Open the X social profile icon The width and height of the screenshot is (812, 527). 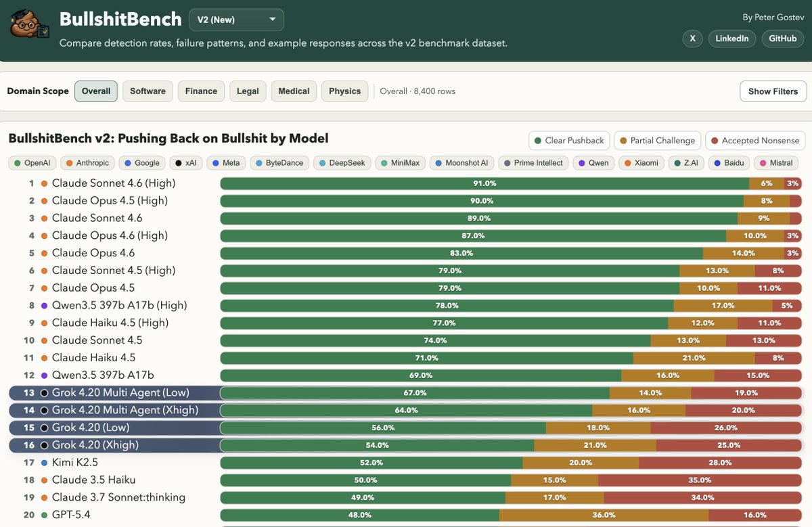point(692,39)
